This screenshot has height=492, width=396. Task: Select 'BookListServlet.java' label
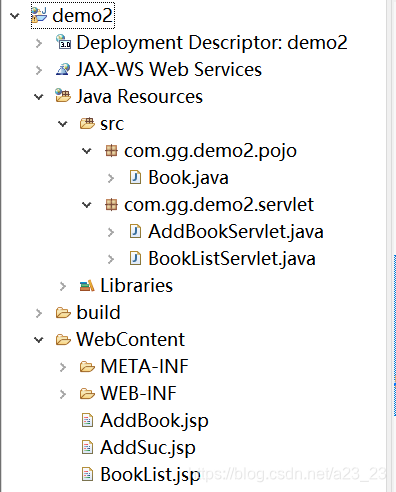point(232,259)
